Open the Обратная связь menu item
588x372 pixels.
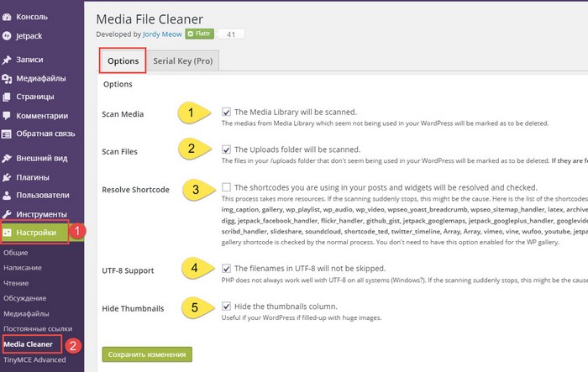click(45, 134)
